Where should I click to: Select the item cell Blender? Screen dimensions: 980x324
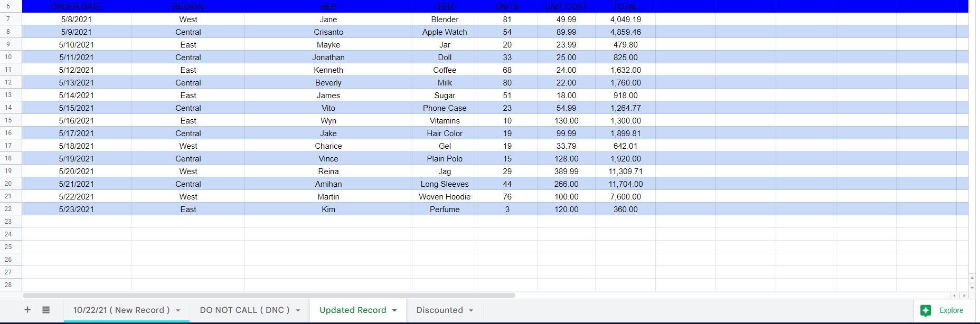pos(445,19)
